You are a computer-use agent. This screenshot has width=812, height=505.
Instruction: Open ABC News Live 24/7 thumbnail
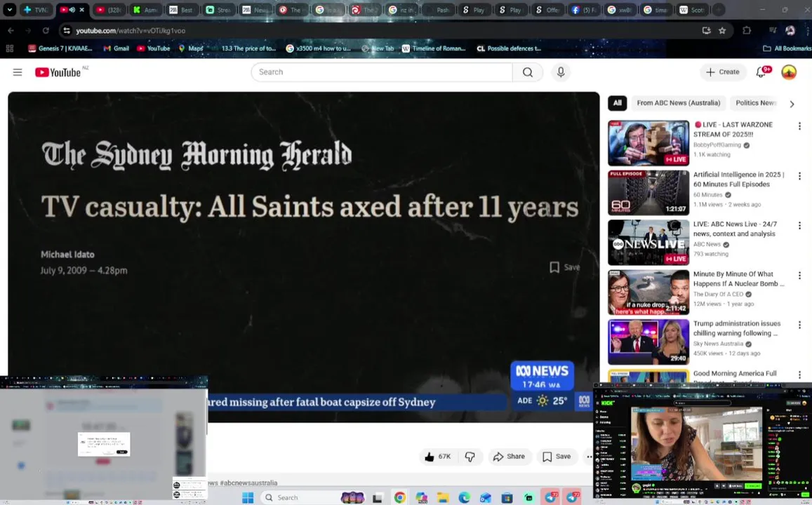point(648,243)
